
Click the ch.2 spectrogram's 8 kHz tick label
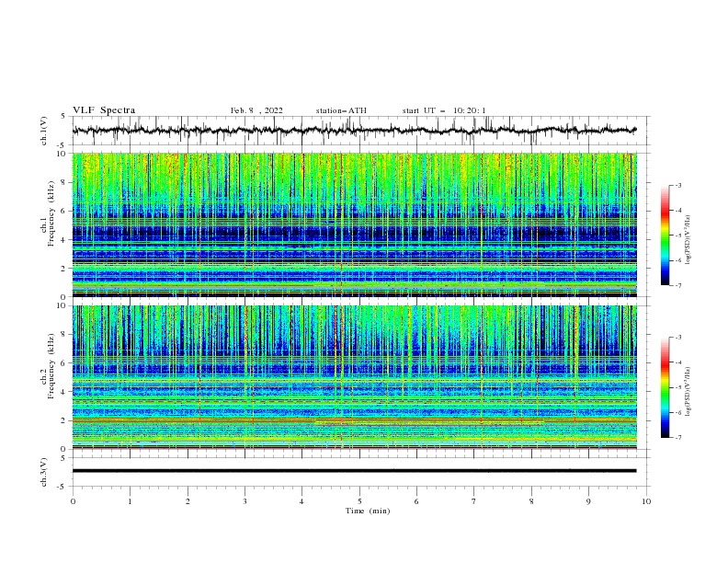point(65,335)
